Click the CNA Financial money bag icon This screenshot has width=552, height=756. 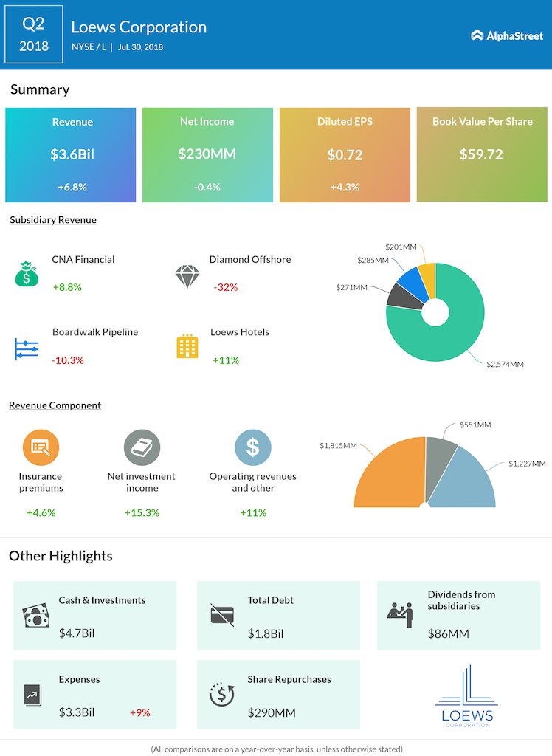[27, 274]
